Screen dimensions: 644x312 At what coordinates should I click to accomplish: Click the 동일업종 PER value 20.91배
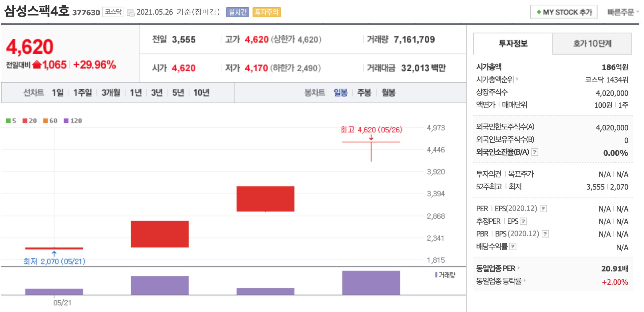[615, 269]
